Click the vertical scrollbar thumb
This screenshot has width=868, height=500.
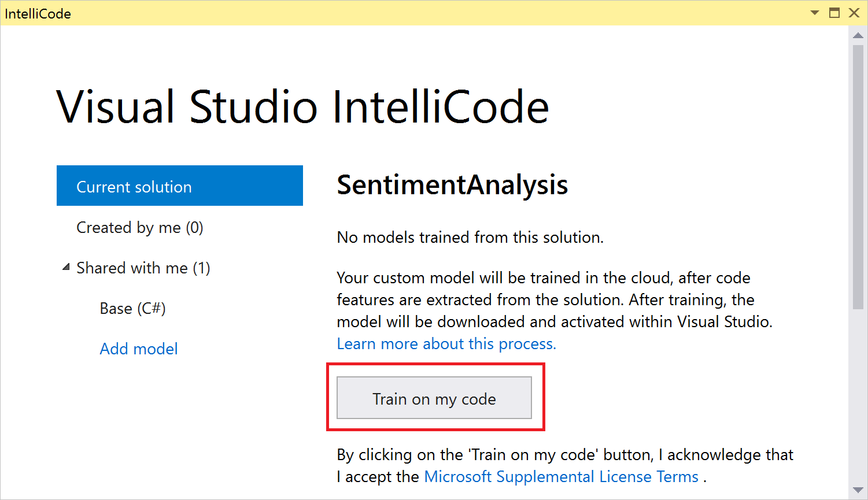tap(858, 176)
